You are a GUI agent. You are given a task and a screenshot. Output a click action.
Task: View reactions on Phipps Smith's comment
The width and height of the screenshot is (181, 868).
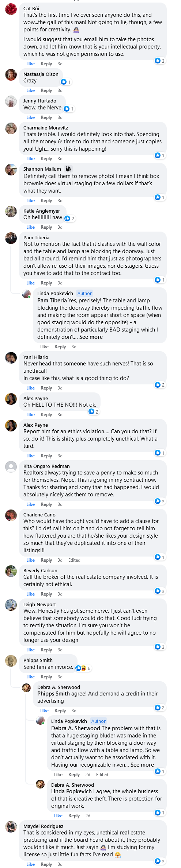point(83,668)
